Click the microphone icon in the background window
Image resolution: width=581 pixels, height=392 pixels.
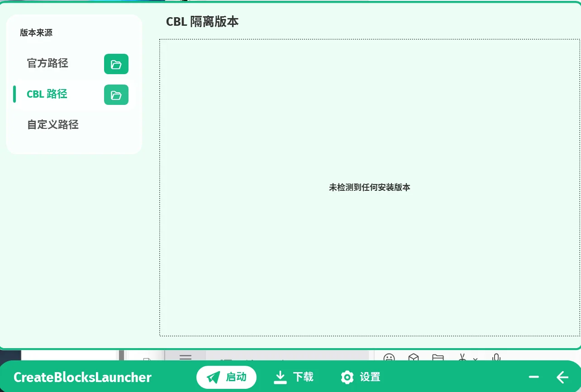pos(496,358)
